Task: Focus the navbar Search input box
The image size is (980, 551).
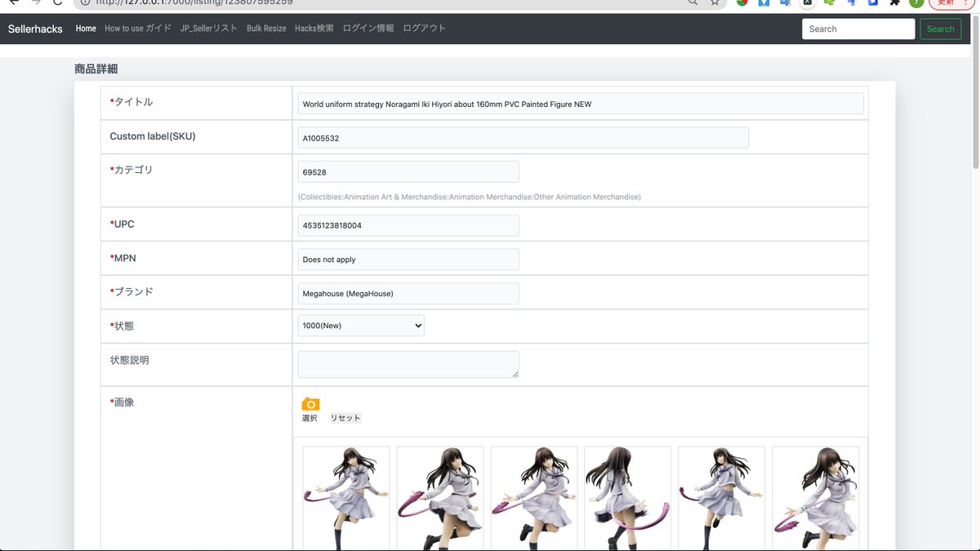Action: click(x=858, y=29)
